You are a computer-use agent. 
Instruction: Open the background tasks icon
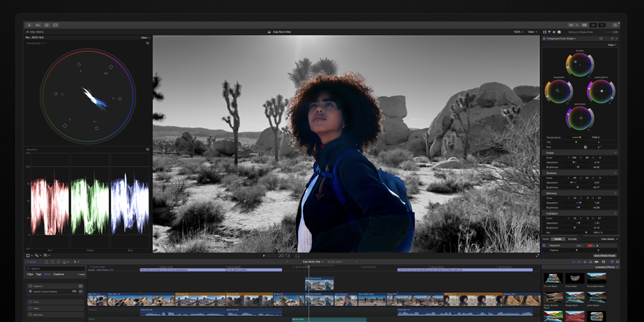[x=47, y=25]
